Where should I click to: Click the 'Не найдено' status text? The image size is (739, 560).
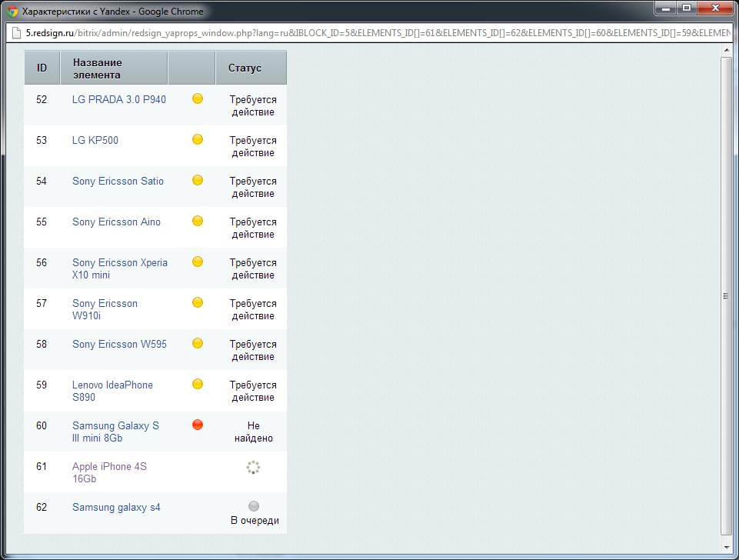coord(254,432)
